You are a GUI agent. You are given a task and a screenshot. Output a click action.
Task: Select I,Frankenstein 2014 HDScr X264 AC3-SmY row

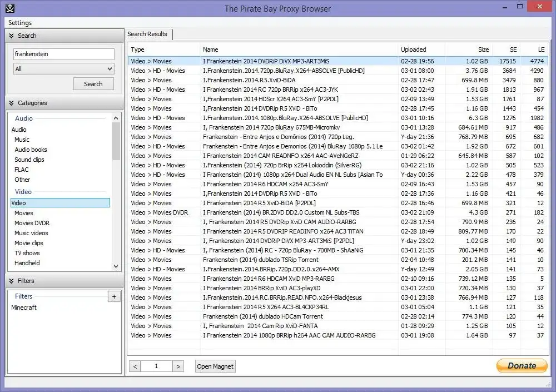338,99
